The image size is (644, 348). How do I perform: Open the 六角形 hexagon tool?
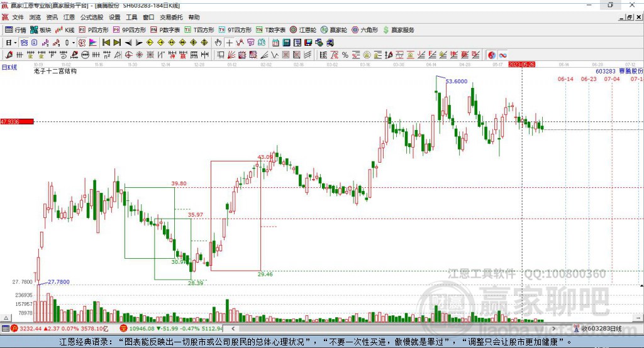point(365,30)
